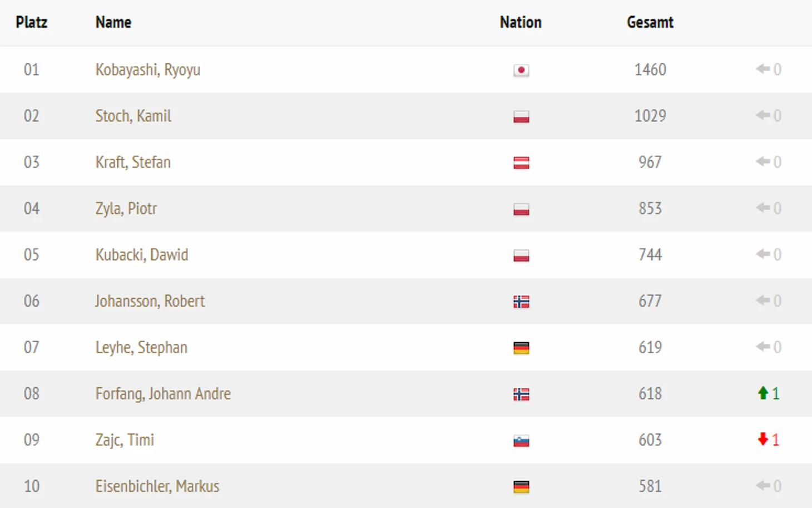Click the Platz column header
This screenshot has height=508, width=812.
pos(31,22)
